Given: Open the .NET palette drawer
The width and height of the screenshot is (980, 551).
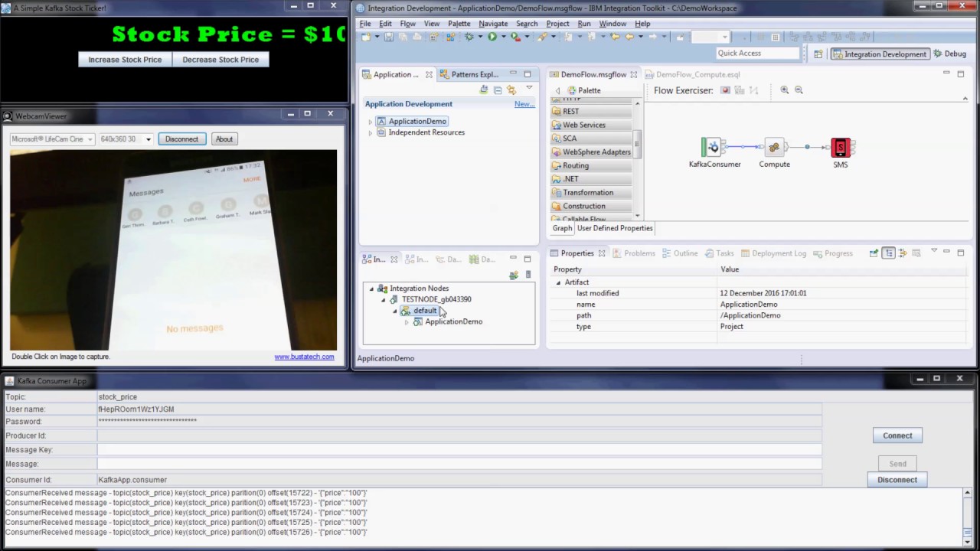Looking at the screenshot, I should coord(591,179).
